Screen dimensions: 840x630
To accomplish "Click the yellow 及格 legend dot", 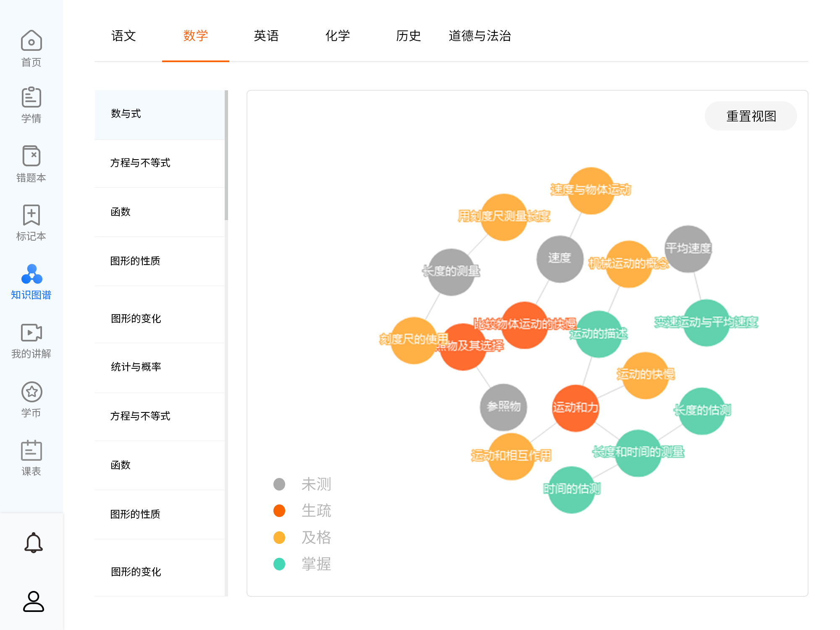I will 279,538.
